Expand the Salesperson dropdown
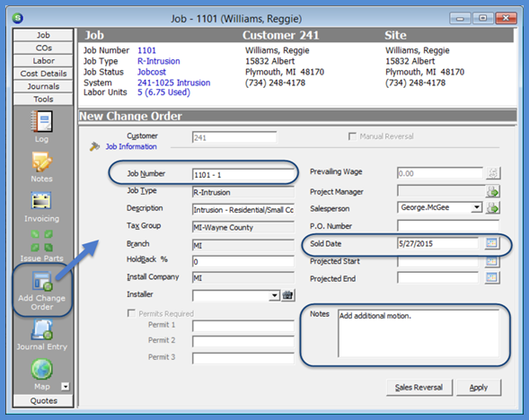Screen dimensions: 529x420 click(476, 207)
